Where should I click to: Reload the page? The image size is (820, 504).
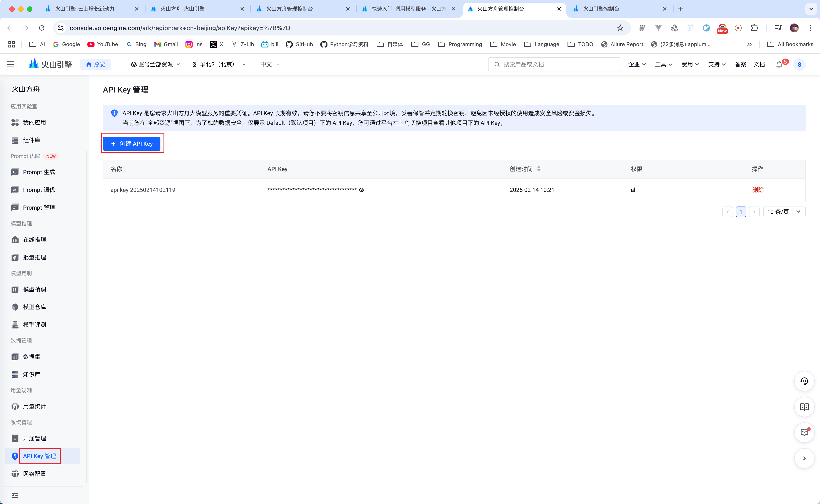tap(42, 28)
